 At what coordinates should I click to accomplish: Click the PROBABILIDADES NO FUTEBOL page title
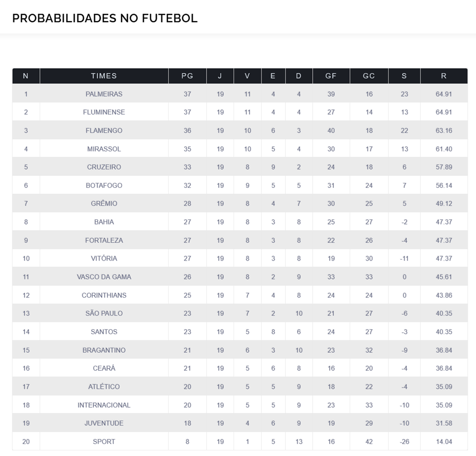(105, 18)
